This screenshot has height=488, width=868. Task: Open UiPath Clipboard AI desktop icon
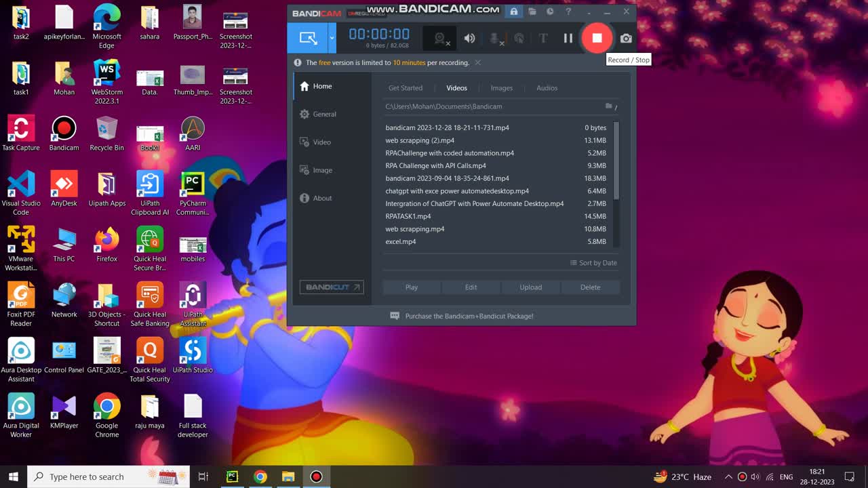point(150,194)
